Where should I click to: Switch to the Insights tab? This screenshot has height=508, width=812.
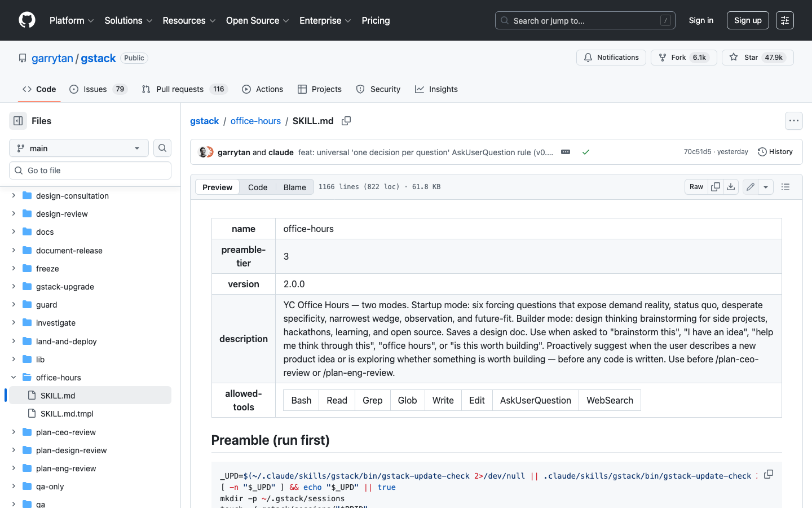(x=436, y=89)
